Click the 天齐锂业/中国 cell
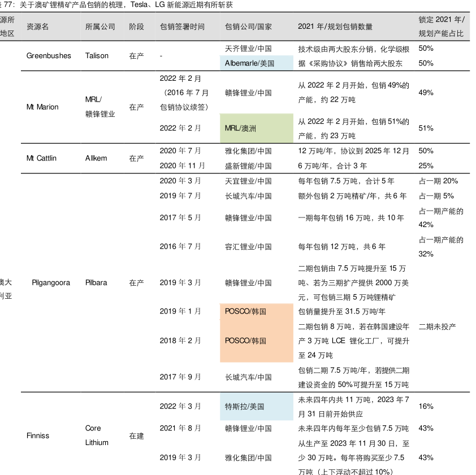 pos(248,49)
